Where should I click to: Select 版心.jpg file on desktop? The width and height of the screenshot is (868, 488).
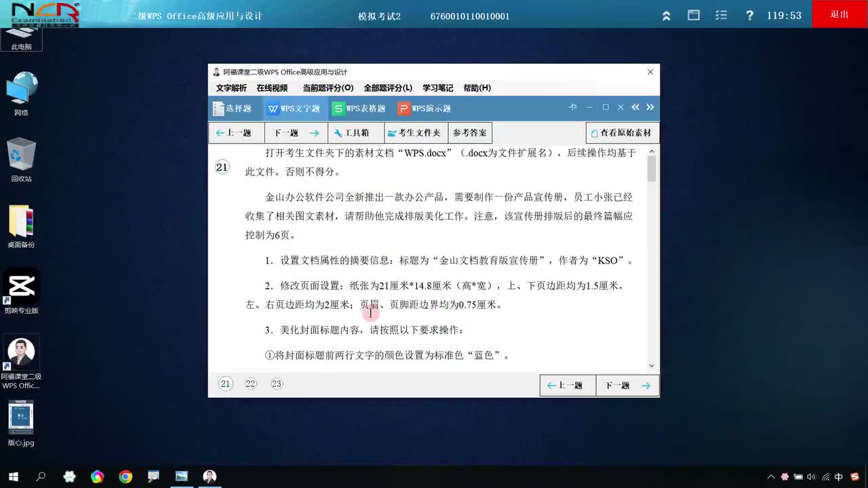(x=21, y=424)
